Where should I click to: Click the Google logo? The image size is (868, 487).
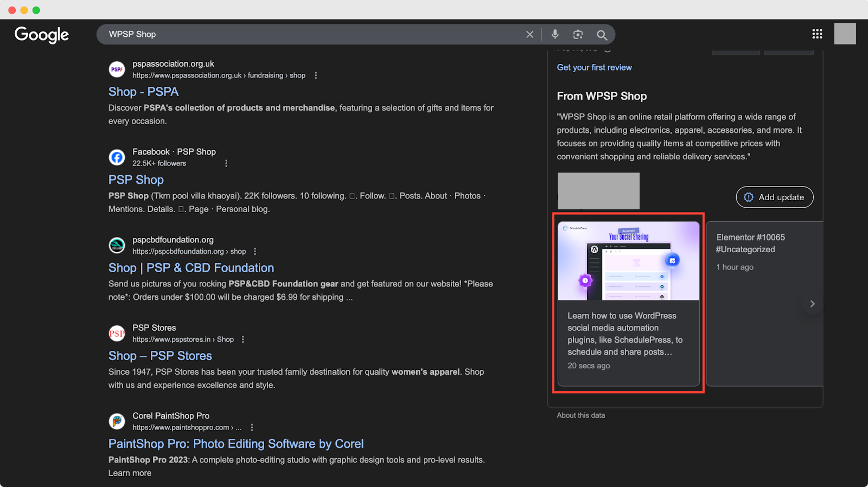[x=42, y=35]
